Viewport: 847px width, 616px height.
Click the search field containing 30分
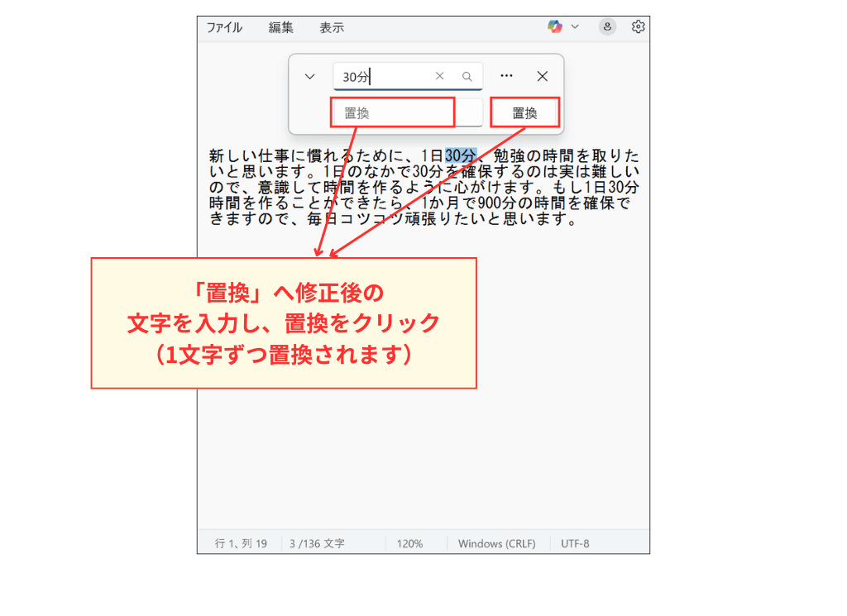385,76
